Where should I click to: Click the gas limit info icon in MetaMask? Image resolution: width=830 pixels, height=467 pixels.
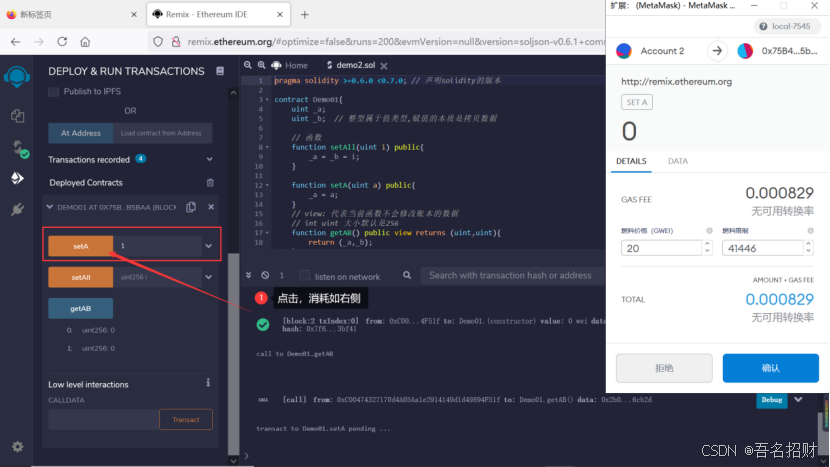pyautogui.click(x=810, y=231)
